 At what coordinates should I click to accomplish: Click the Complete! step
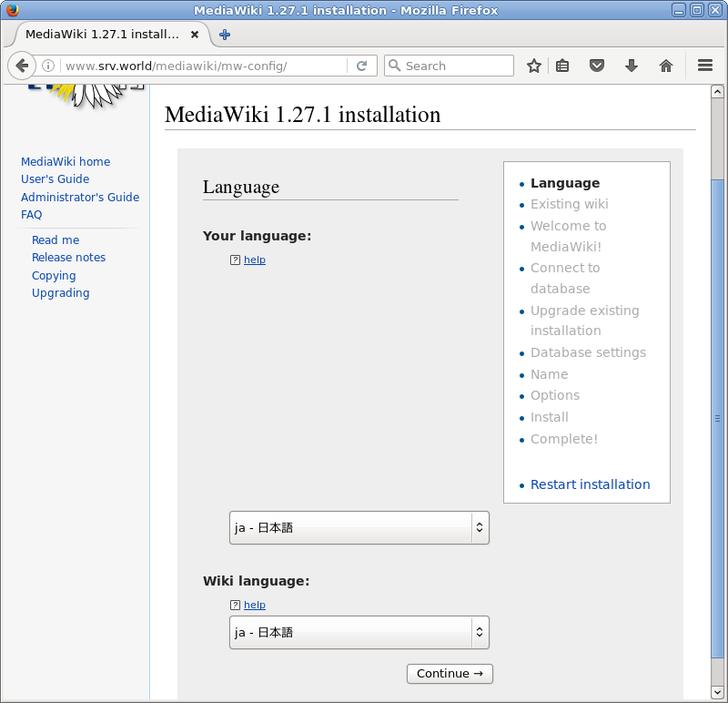coord(564,439)
